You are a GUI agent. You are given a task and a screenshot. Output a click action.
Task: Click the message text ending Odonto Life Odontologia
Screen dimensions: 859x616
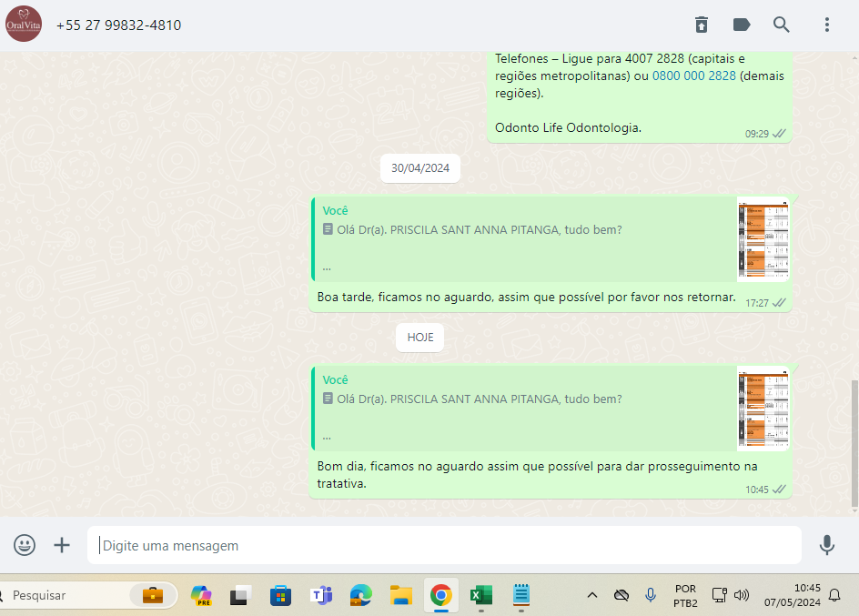point(568,127)
